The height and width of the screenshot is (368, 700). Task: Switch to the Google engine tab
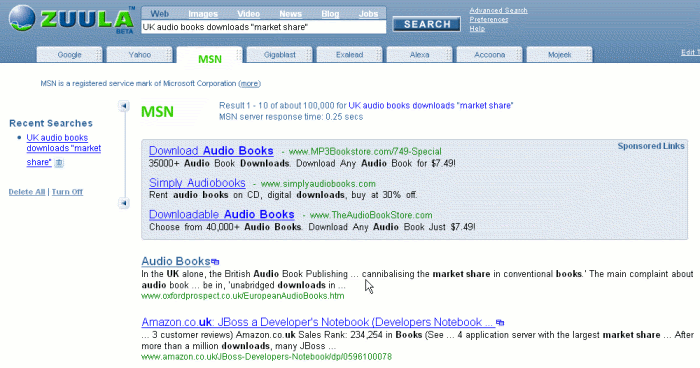coord(69,55)
